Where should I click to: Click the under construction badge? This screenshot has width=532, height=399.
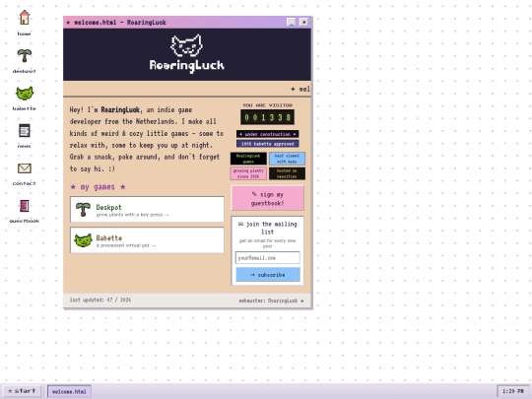tap(267, 134)
